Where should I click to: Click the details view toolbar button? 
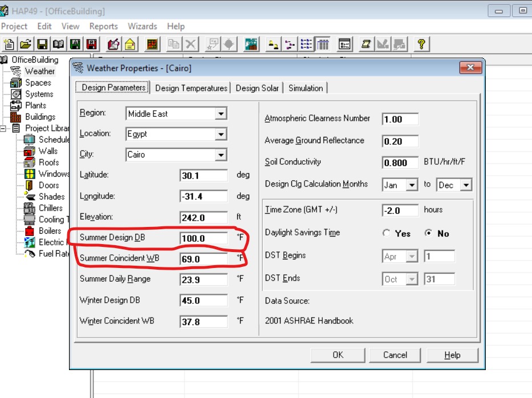pos(322,44)
